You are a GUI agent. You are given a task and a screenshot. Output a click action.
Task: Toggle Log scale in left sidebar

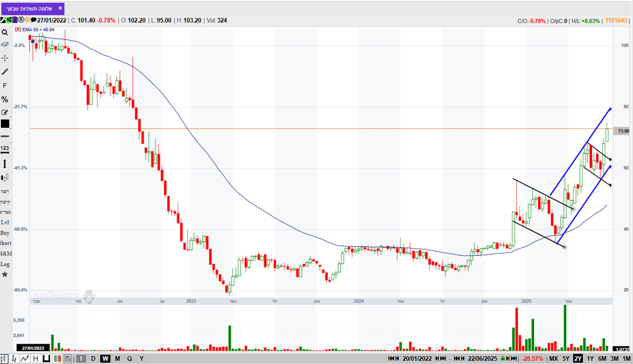[5, 264]
